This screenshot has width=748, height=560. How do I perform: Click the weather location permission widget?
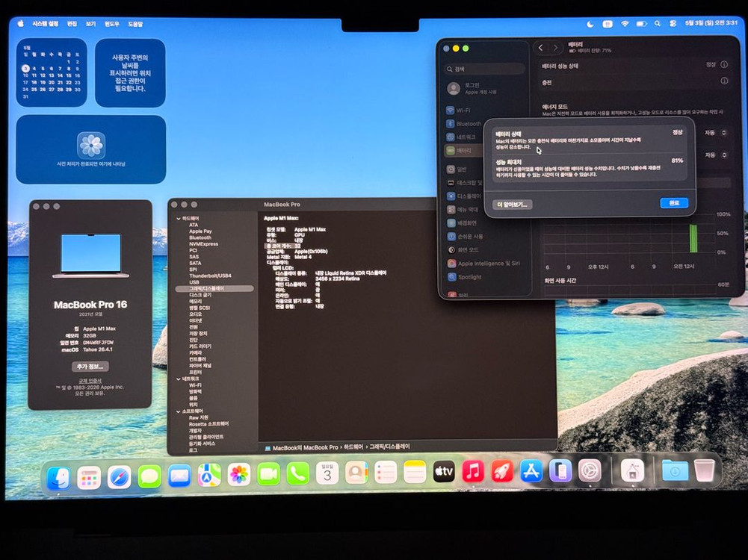pos(130,73)
